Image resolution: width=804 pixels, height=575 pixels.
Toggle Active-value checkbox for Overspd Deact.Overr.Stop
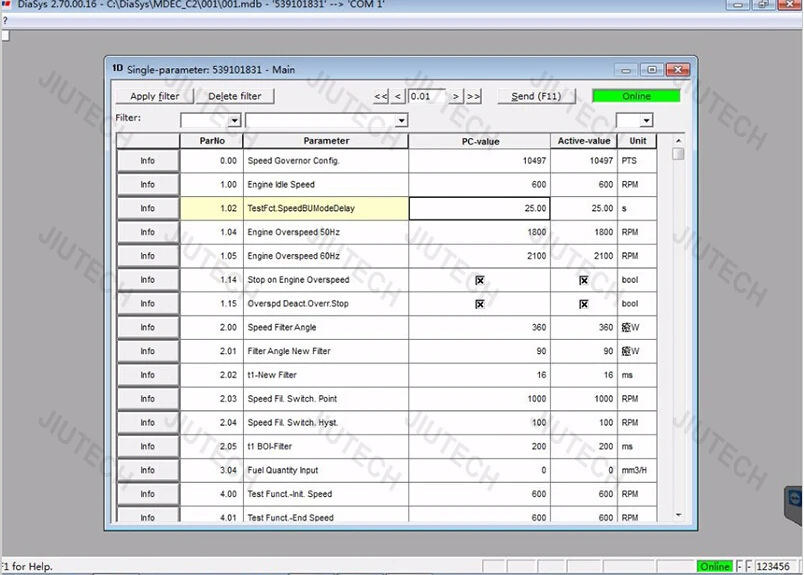click(x=584, y=304)
